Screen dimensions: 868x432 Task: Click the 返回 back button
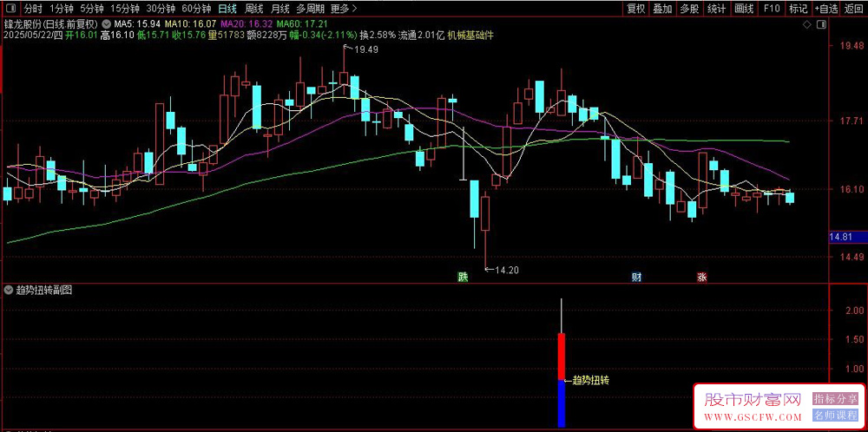[x=853, y=9]
